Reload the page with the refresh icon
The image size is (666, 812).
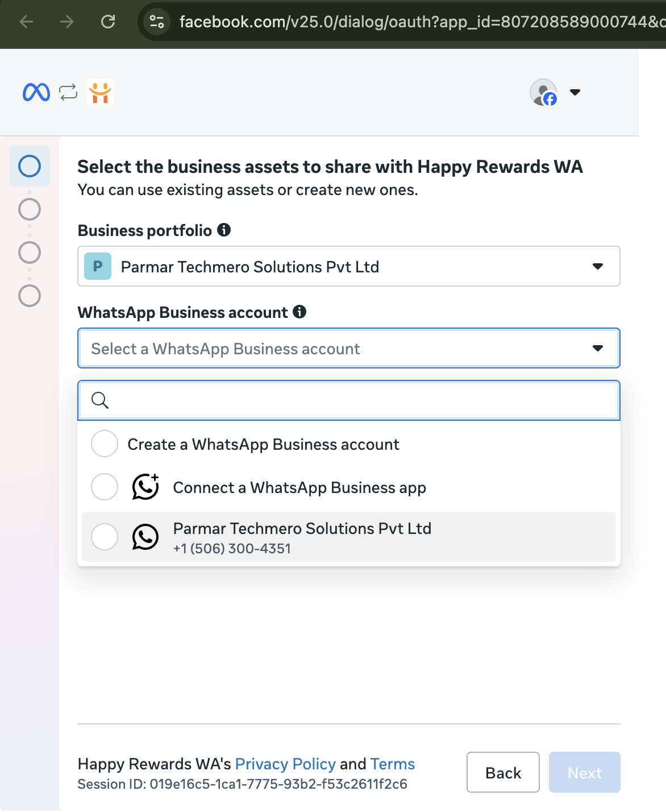pos(108,22)
